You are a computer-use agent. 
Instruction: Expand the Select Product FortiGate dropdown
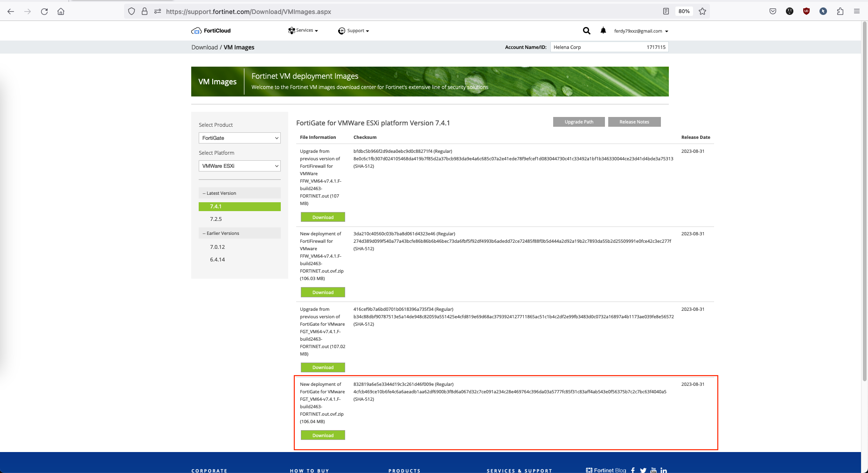(240, 138)
